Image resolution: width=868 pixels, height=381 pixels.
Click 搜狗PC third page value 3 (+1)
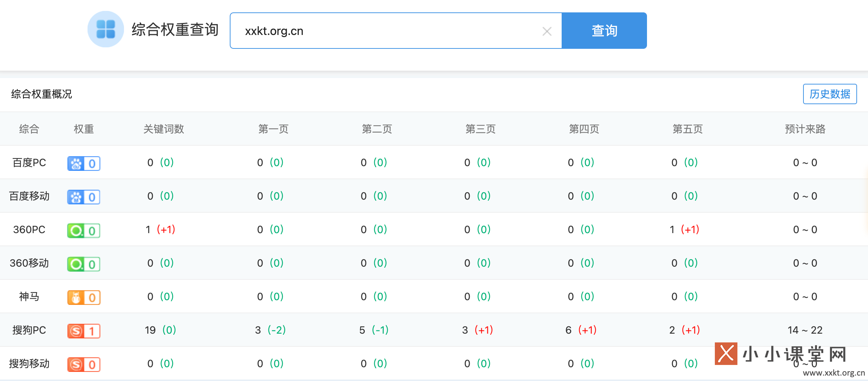(x=477, y=330)
